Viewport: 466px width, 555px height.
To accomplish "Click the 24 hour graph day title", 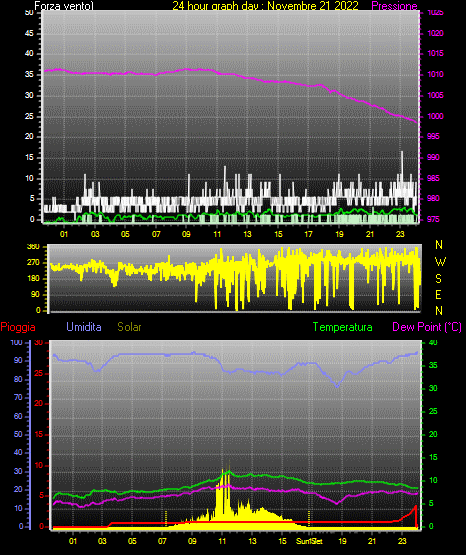I will [265, 5].
